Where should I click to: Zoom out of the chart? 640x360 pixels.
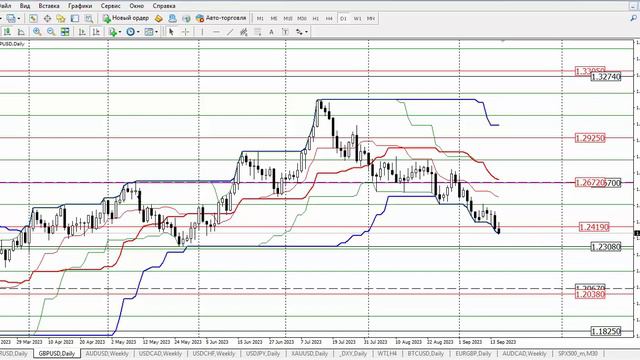(51, 32)
